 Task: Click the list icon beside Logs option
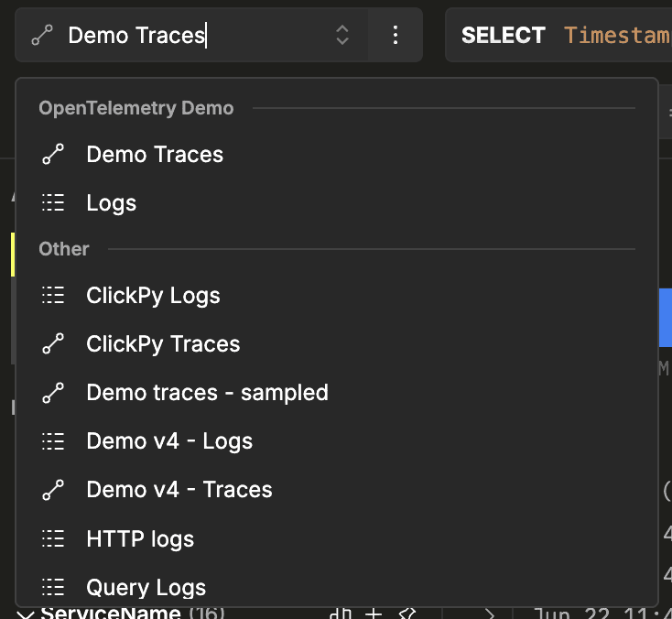(x=53, y=202)
